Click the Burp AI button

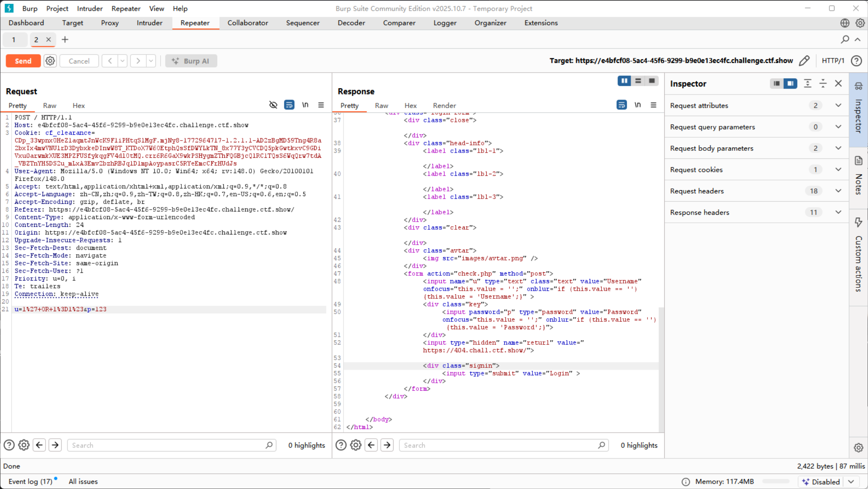tap(191, 61)
